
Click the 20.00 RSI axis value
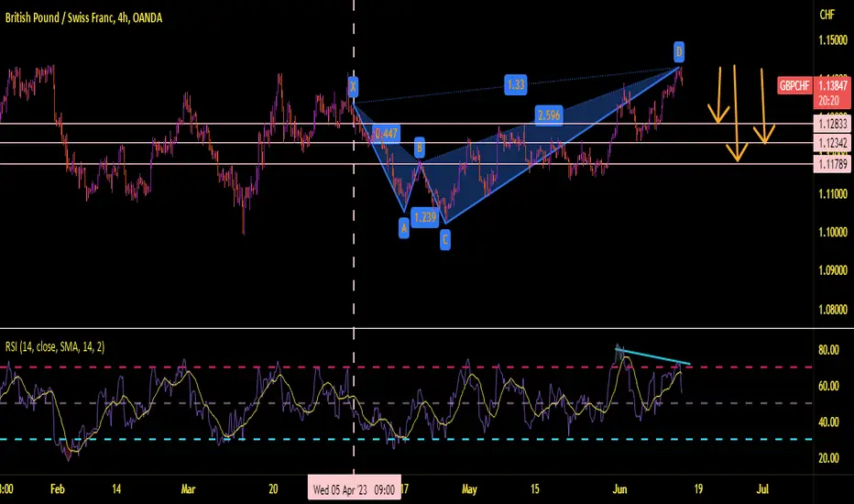[828, 457]
